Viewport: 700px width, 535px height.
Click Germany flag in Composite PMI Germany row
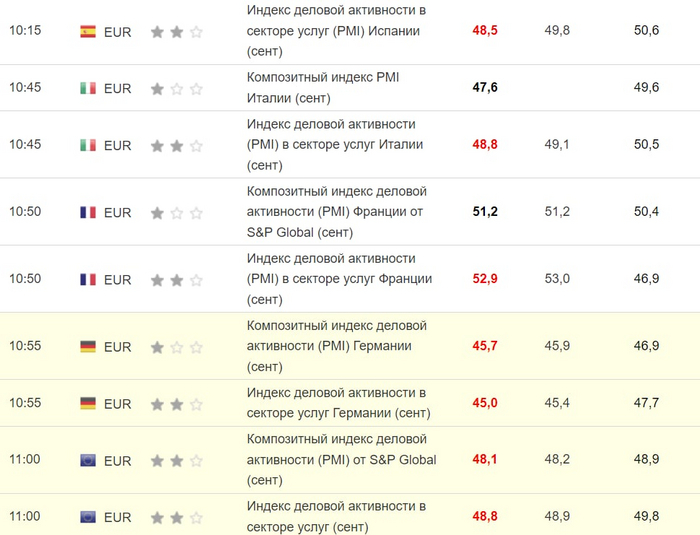(x=88, y=347)
